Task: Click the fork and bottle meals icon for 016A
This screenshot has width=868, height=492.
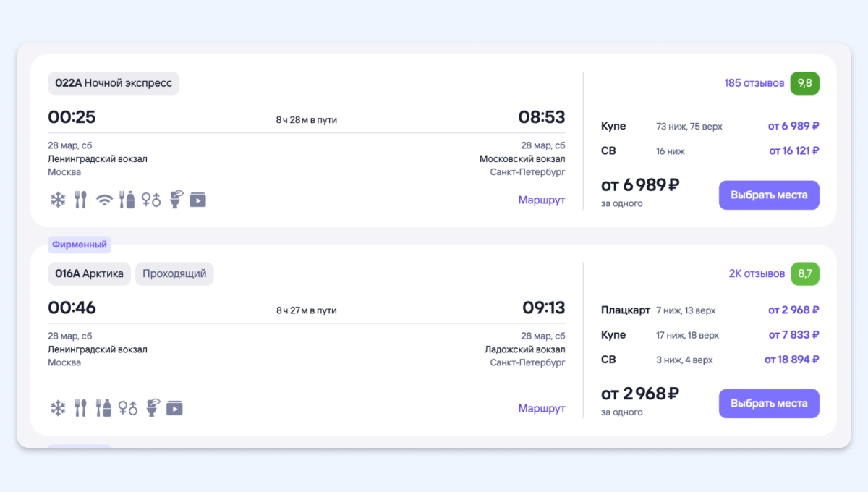Action: pyautogui.click(x=103, y=408)
